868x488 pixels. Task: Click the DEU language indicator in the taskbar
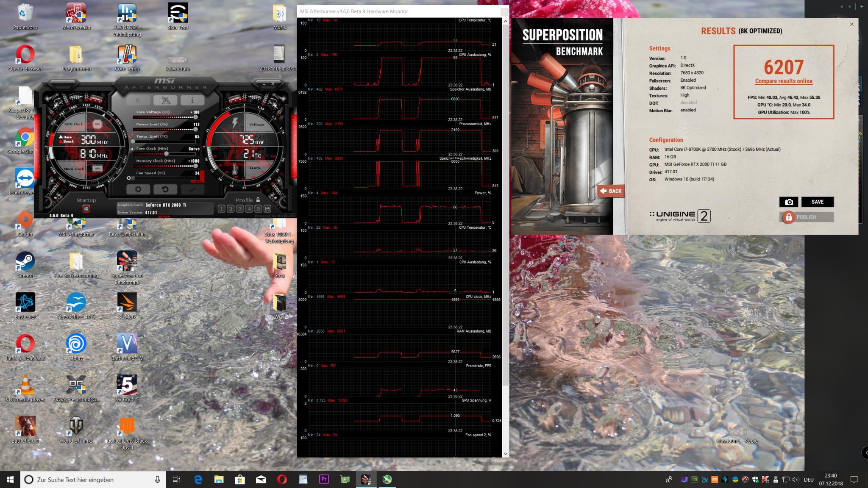(808, 480)
